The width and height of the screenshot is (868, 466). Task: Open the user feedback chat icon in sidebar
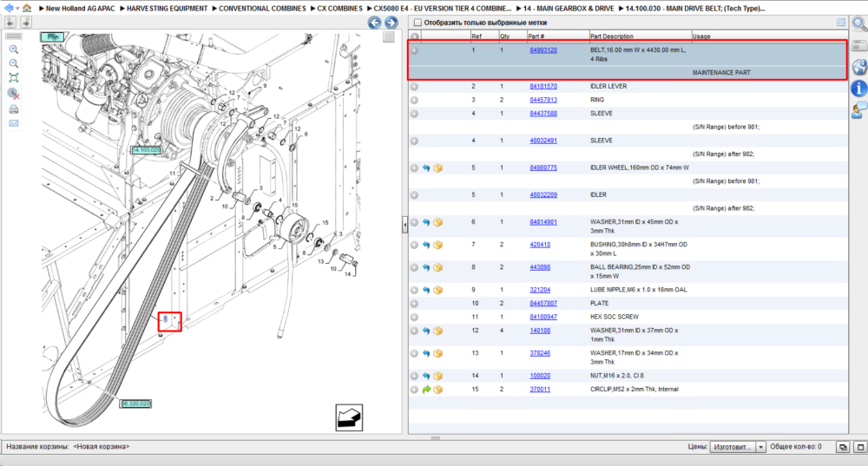tap(859, 110)
